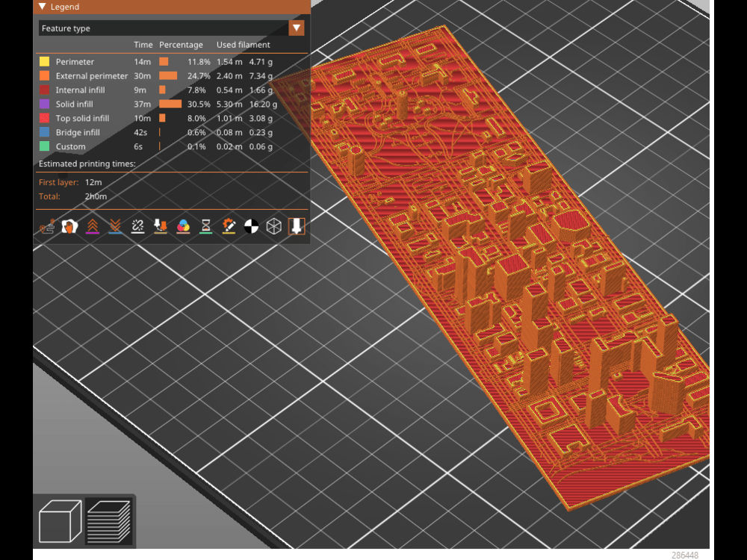
Task: Toggle Center of gravity icon
Action: (x=251, y=226)
